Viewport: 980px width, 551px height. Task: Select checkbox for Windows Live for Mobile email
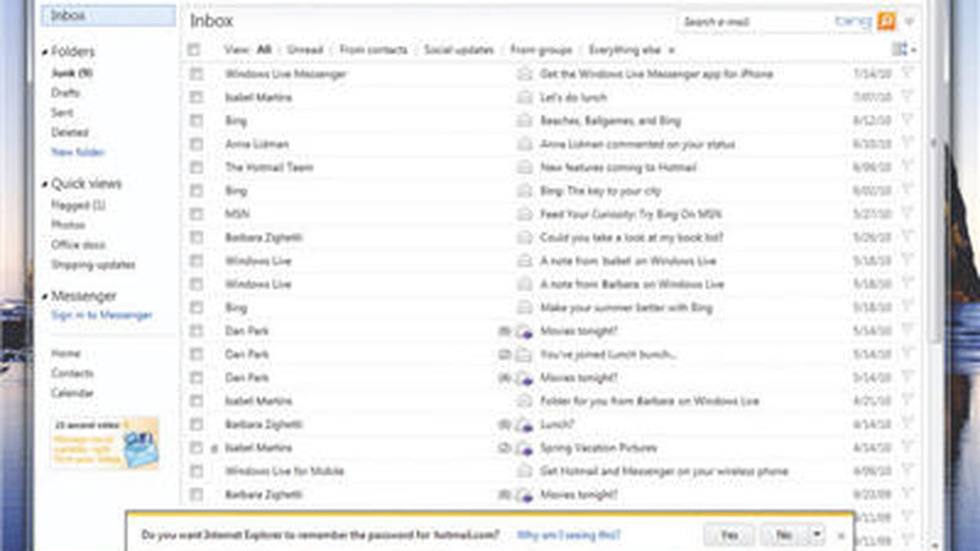click(x=196, y=471)
